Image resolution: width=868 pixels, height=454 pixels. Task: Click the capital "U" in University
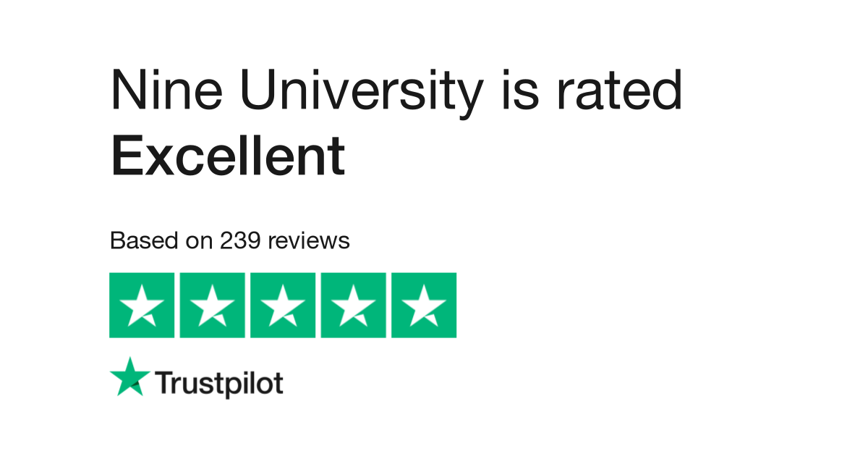tap(263, 92)
